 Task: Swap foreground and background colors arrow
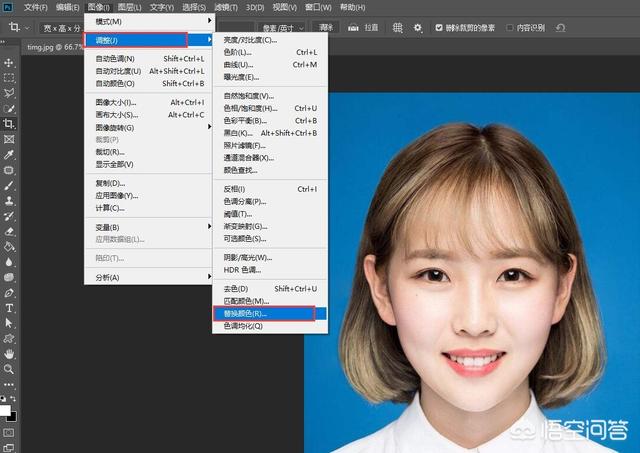point(13,398)
